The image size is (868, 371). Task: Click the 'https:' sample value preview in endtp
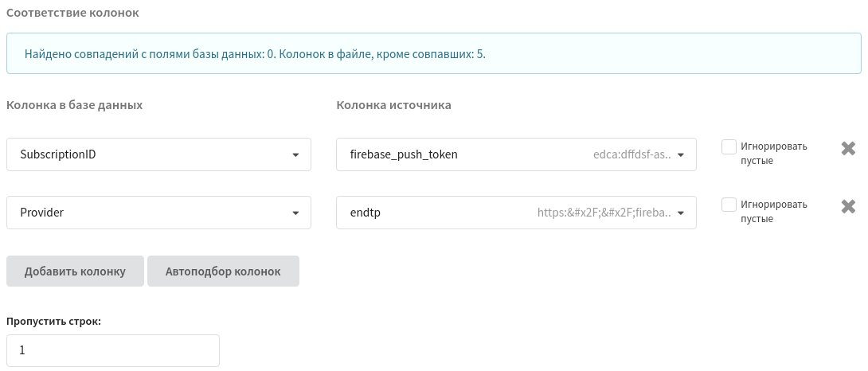(604, 212)
